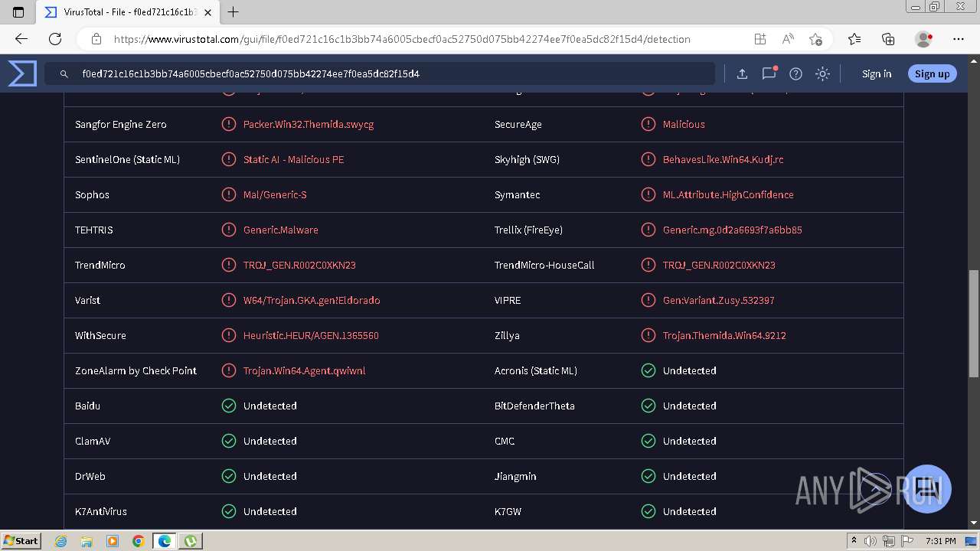Launch Chrome from the taskbar

click(139, 541)
